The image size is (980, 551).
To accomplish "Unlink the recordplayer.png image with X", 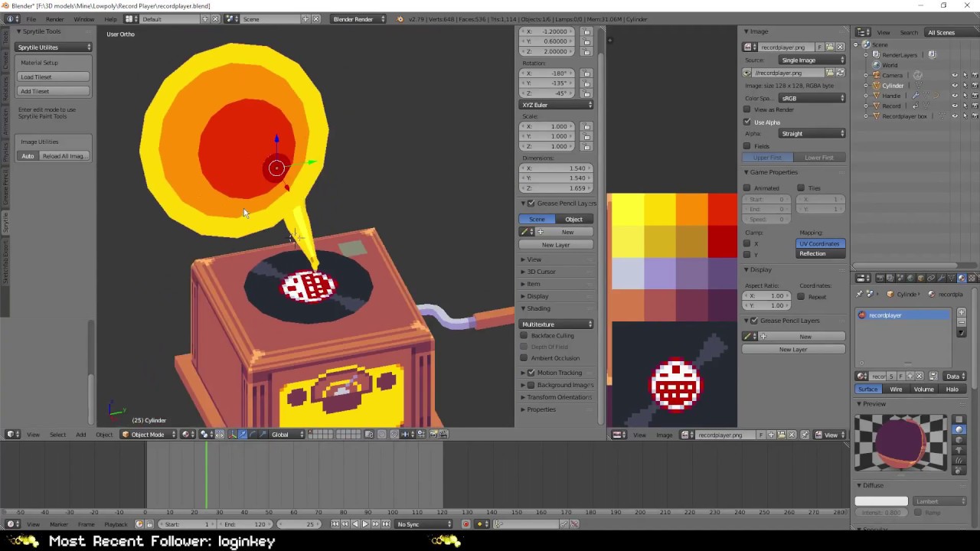I will point(840,47).
